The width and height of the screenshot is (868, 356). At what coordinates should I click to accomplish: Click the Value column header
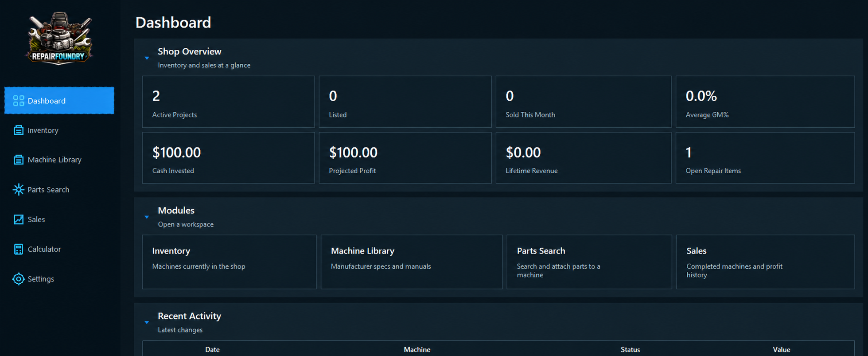(x=782, y=349)
